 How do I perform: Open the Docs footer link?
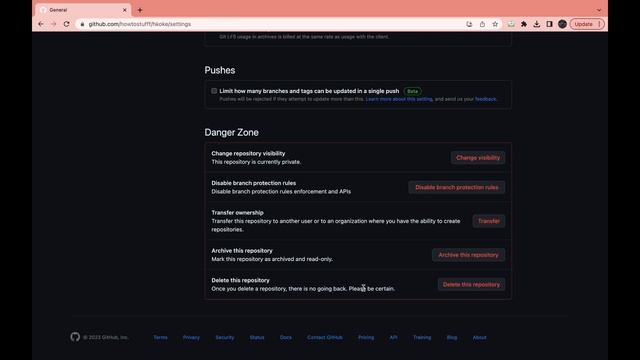(286, 338)
